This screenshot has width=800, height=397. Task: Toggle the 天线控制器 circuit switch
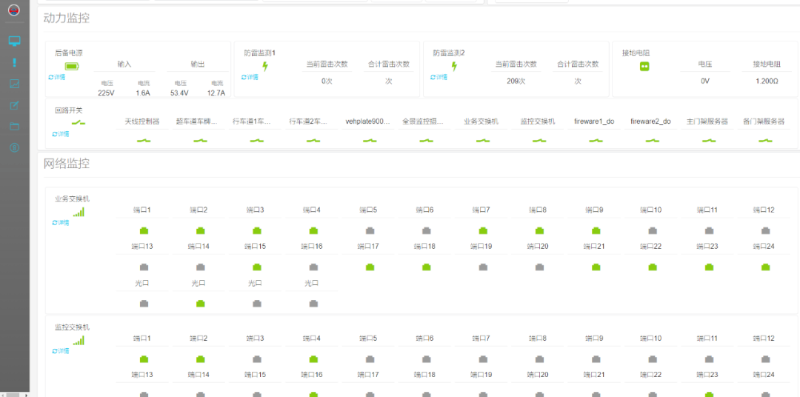coord(143,140)
